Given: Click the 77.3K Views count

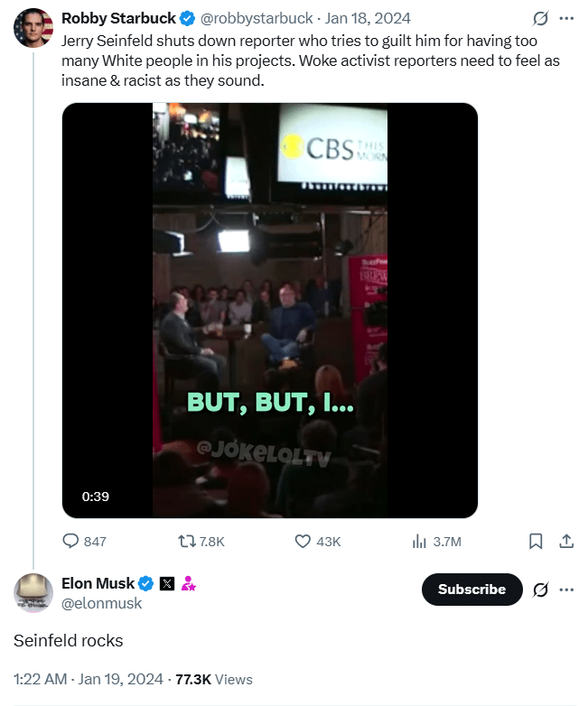Looking at the screenshot, I should (213, 679).
